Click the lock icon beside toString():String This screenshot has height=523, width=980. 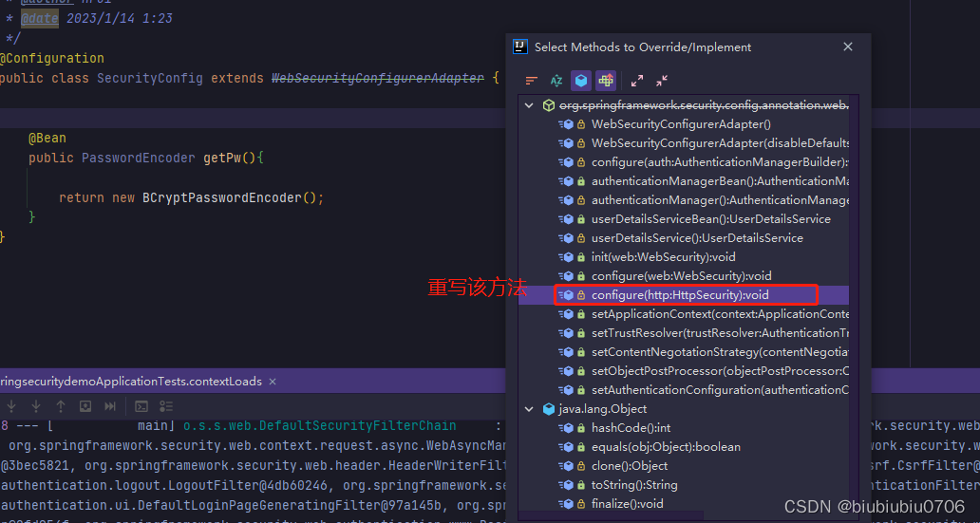point(580,485)
